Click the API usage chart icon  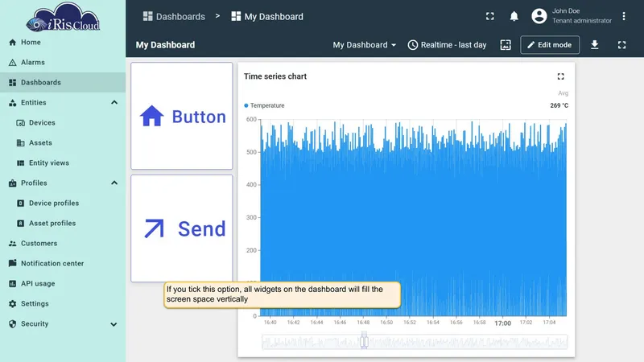(x=12, y=284)
